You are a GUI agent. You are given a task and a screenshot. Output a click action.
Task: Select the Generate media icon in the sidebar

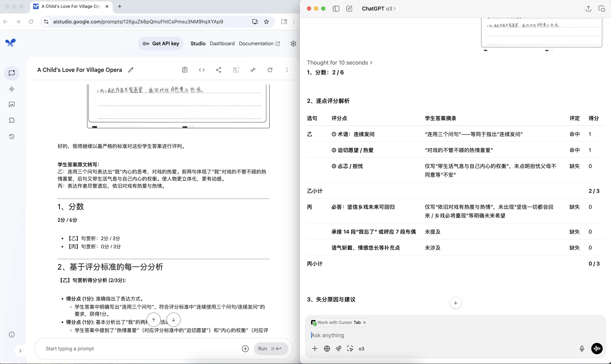[x=12, y=105]
